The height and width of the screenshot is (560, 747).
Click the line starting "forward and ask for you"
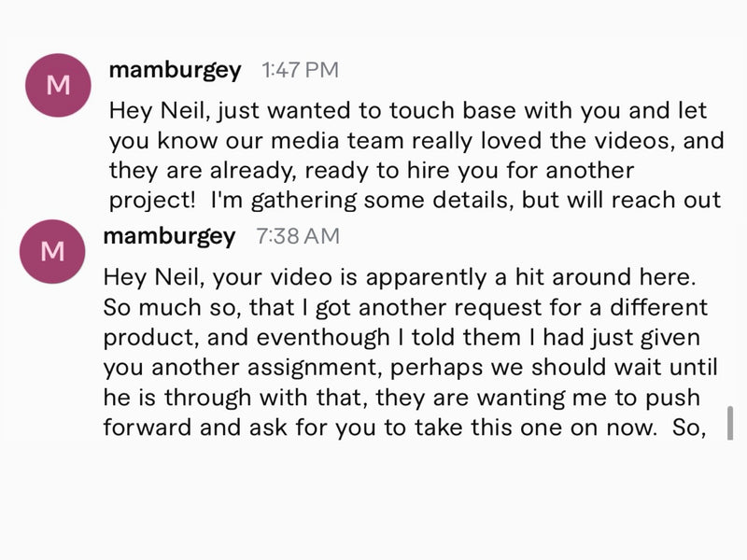[x=403, y=427]
